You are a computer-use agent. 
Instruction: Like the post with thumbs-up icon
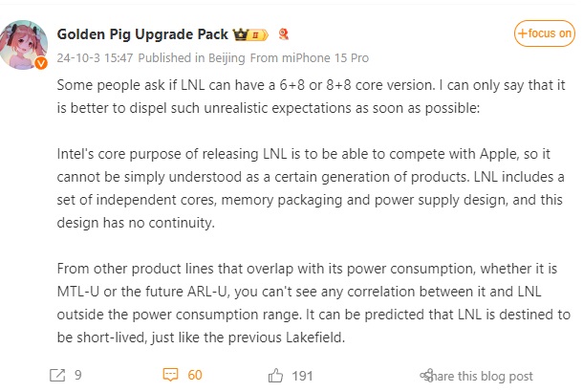(275, 376)
